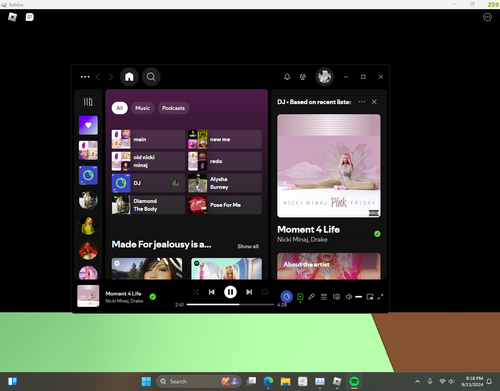Adjust the volume slider
Viewport: 500px width, 391px height.
pos(359,297)
